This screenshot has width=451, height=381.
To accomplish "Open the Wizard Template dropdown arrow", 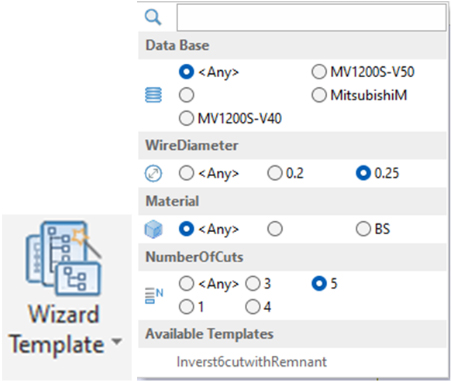I will point(117,342).
